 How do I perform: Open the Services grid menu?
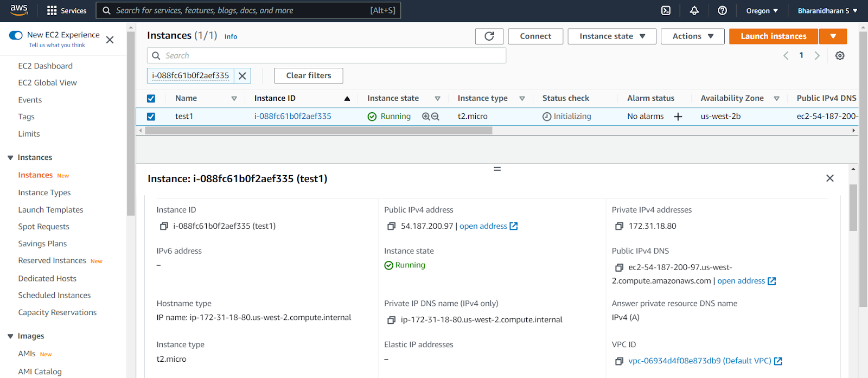point(67,10)
